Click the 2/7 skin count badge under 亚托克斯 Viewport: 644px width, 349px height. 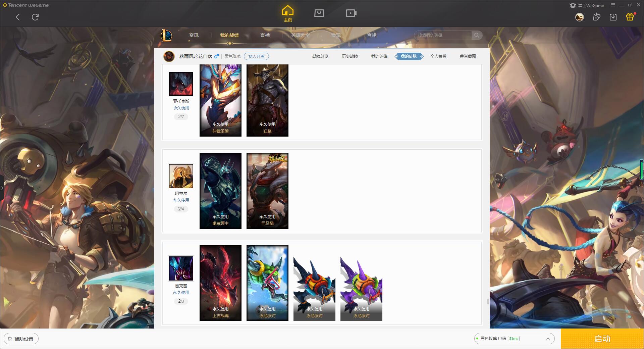(x=181, y=117)
